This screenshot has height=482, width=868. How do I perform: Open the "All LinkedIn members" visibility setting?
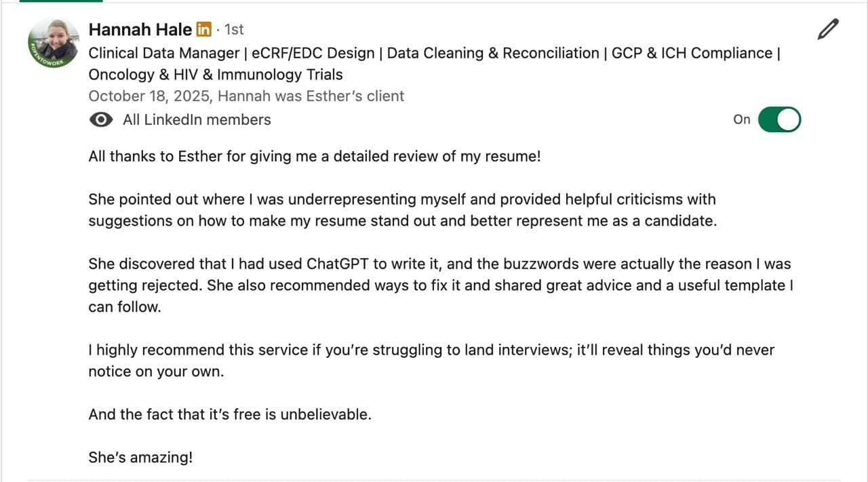pyautogui.click(x=197, y=120)
